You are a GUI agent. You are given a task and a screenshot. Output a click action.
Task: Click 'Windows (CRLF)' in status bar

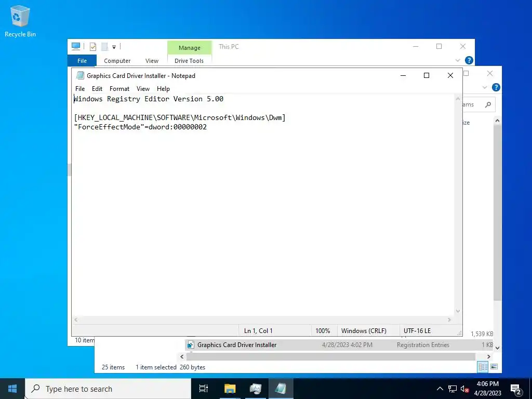tap(364, 331)
